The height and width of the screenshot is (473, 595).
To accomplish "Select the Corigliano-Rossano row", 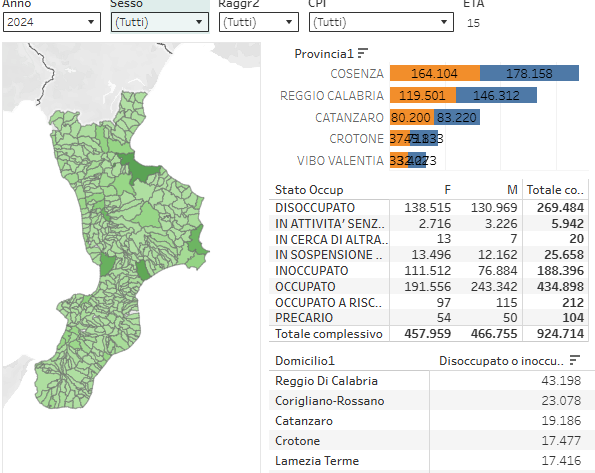I will point(432,401).
